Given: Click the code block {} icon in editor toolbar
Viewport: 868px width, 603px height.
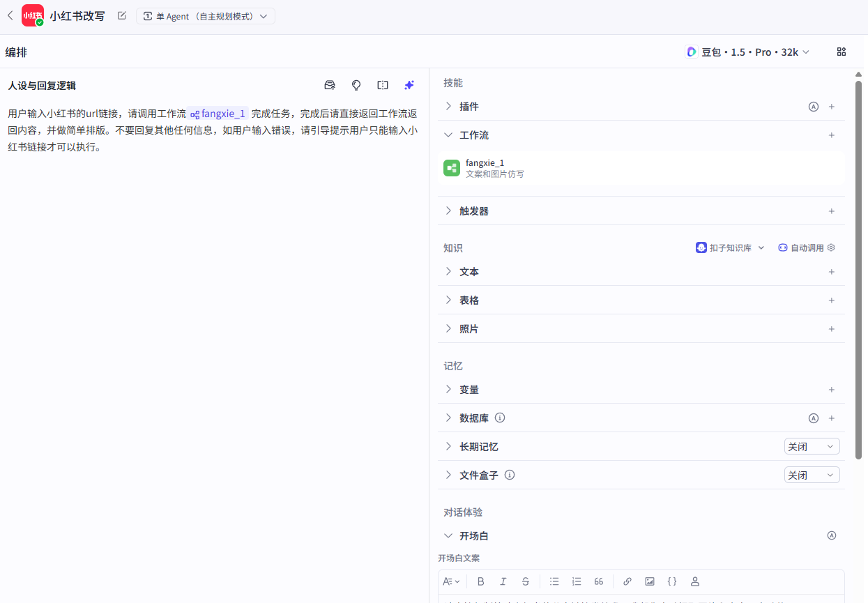Looking at the screenshot, I should tap(672, 581).
